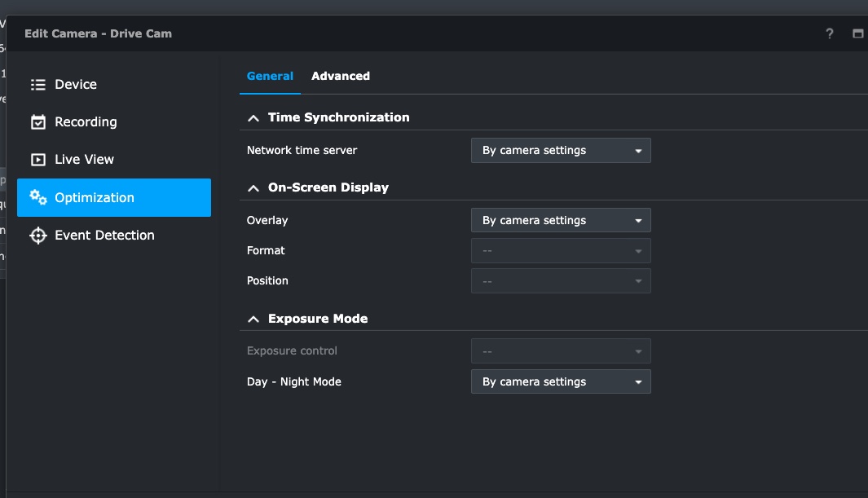Click the Recording calendar icon
Screen dimensions: 868x498
click(x=37, y=121)
